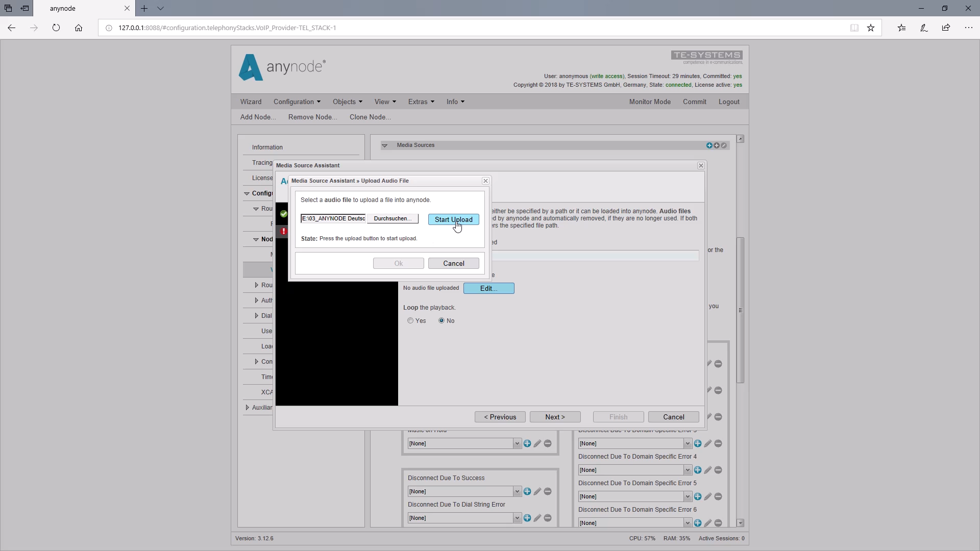Edit pencil for Domain Specific Error 6
Viewport: 980px width, 551px height.
click(708, 523)
